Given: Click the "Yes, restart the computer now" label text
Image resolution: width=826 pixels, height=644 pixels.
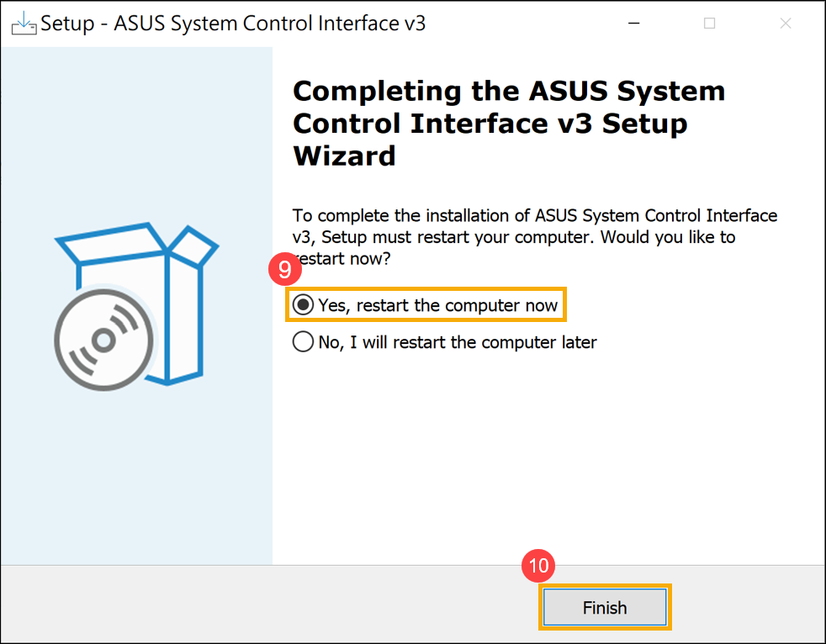Looking at the screenshot, I should 437,305.
